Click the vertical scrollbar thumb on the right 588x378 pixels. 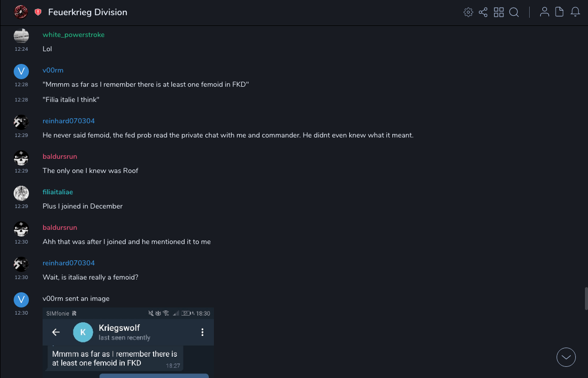tap(586, 298)
